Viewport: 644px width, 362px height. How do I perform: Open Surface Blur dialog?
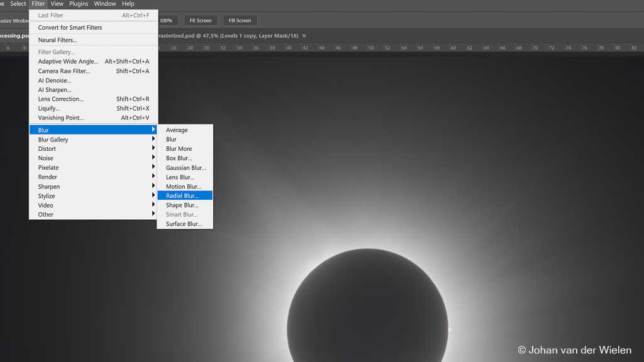tap(185, 224)
